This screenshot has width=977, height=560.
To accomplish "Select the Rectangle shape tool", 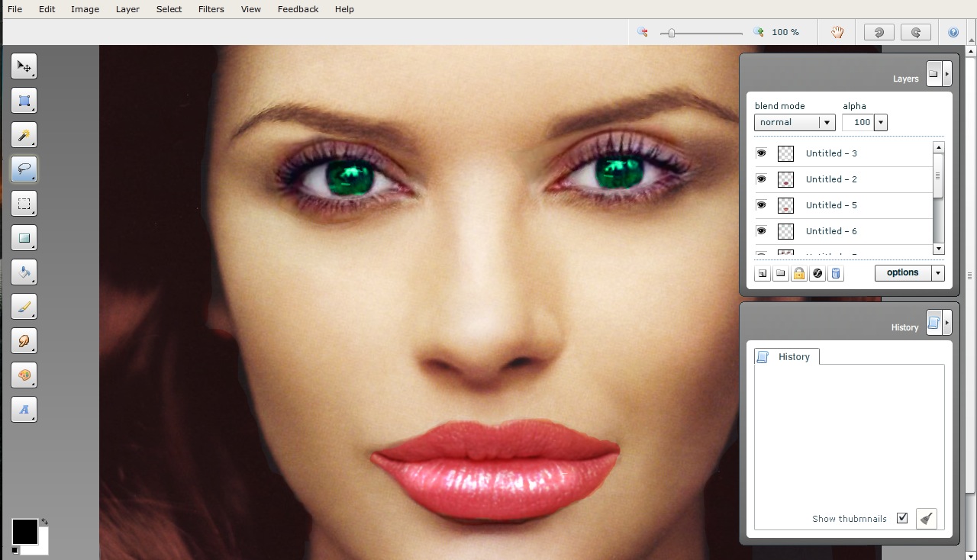I will click(x=24, y=238).
